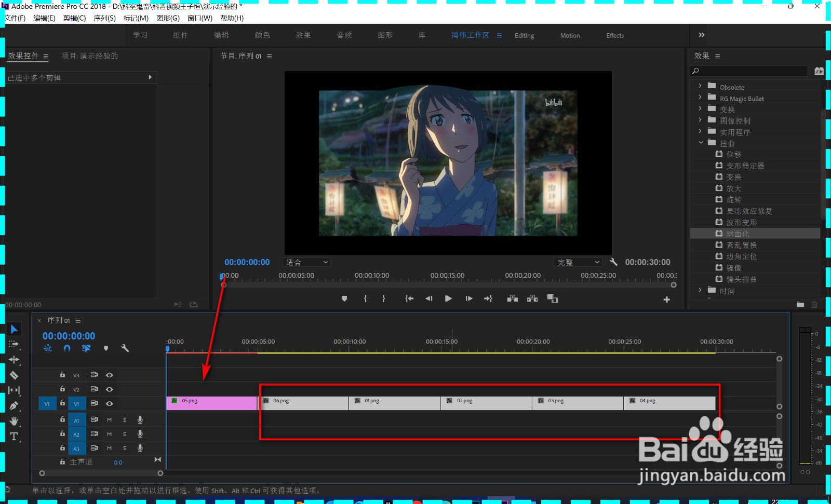The image size is (831, 504).
Task: Select the Pen tool
Action: (x=14, y=405)
